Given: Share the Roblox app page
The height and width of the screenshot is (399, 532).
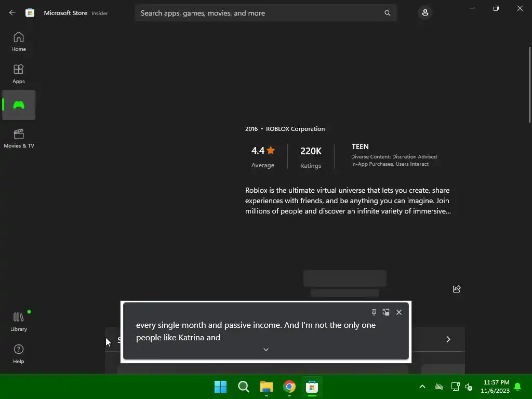Looking at the screenshot, I should [457, 289].
